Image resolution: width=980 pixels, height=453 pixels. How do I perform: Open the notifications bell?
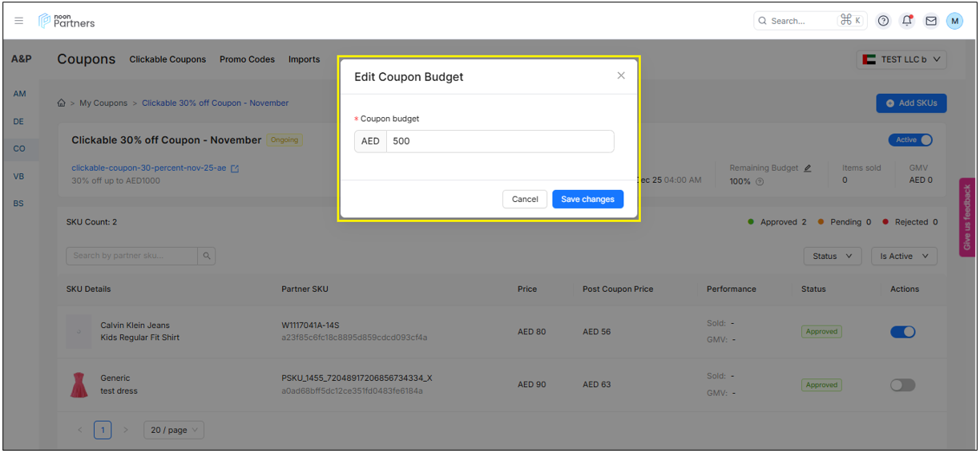[x=907, y=21]
